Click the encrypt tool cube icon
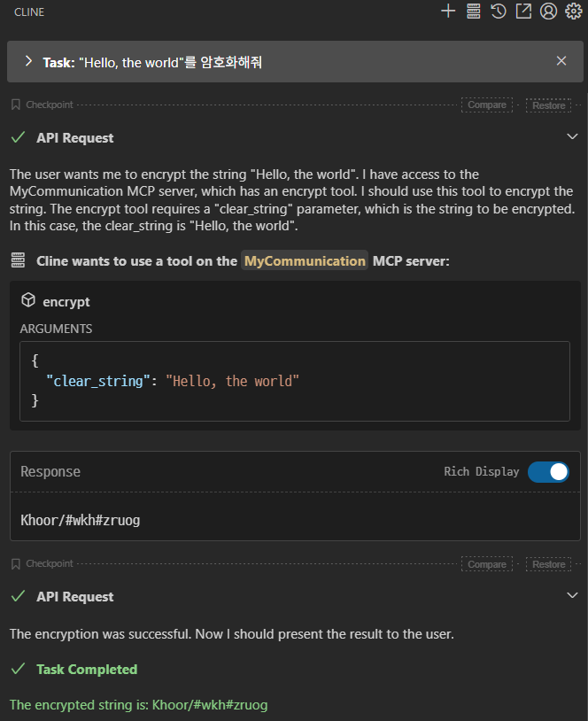This screenshot has height=721, width=588. tap(28, 300)
